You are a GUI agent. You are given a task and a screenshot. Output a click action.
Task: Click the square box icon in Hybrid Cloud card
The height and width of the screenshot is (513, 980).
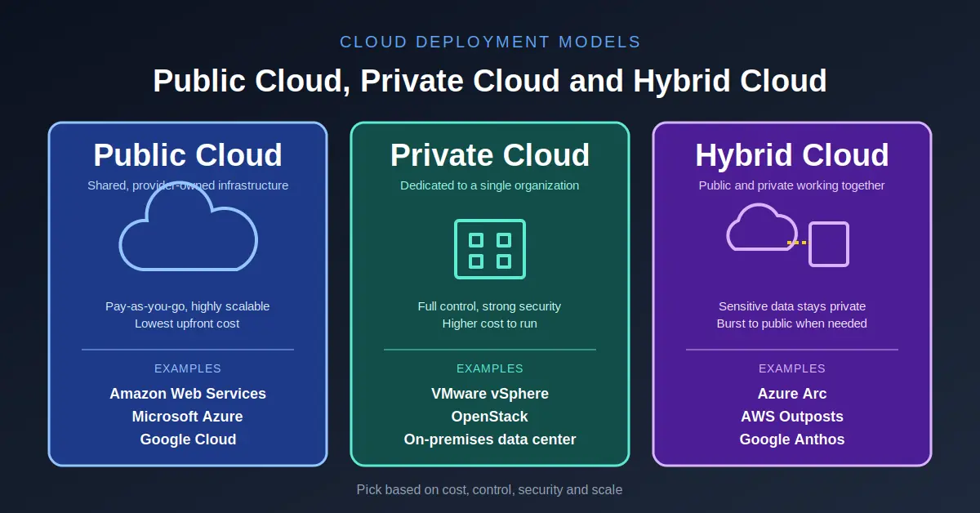click(829, 244)
